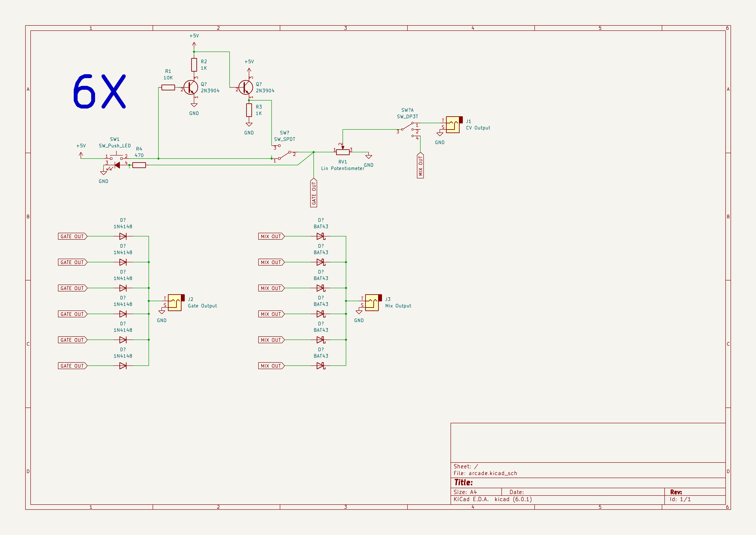Select the 2N3904 transistor above R3
Image resolution: width=756 pixels, height=535 pixels.
[x=246, y=88]
